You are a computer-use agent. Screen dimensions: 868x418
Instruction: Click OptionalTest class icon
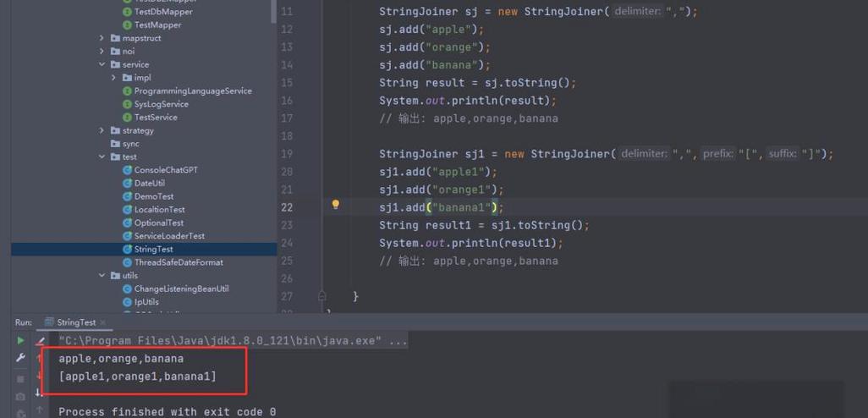point(127,223)
